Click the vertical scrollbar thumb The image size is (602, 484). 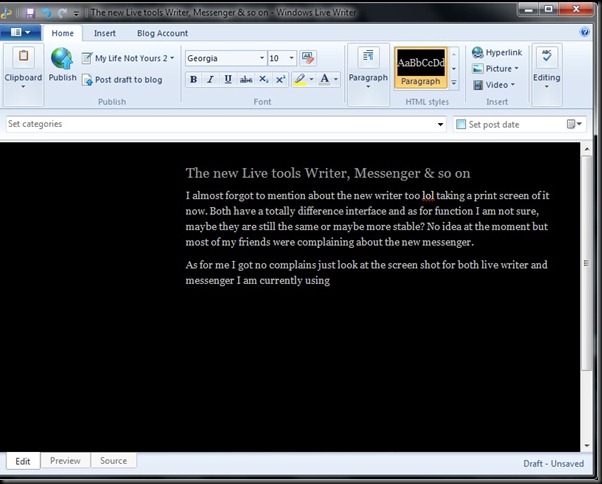[x=586, y=263]
